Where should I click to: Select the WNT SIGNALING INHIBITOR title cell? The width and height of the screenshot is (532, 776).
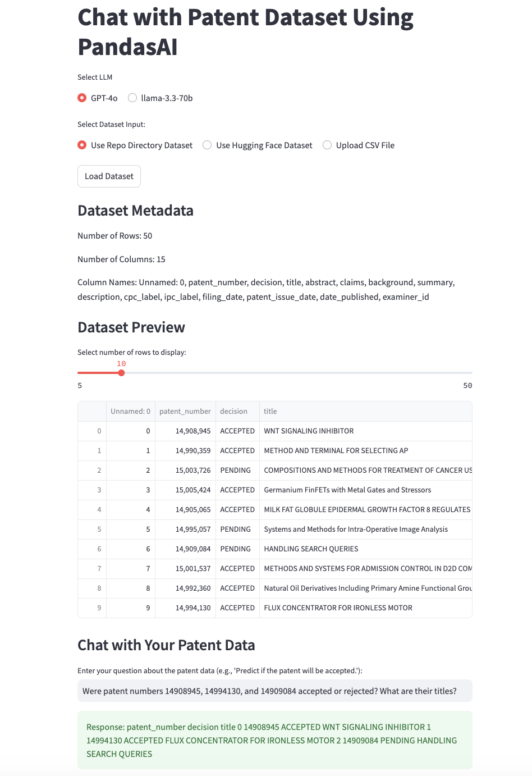309,431
